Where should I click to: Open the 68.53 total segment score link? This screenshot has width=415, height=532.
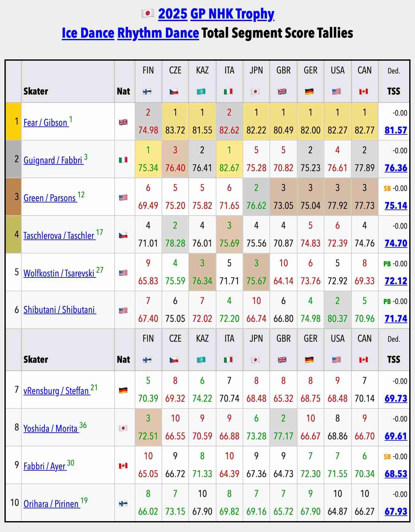click(x=396, y=474)
